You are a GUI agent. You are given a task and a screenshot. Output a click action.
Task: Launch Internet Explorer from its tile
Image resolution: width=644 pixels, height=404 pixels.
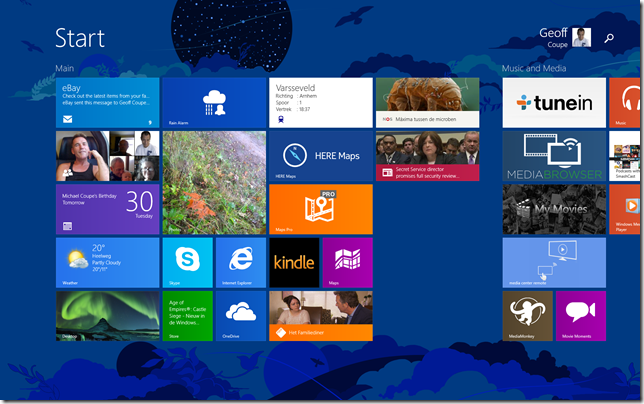[241, 262]
